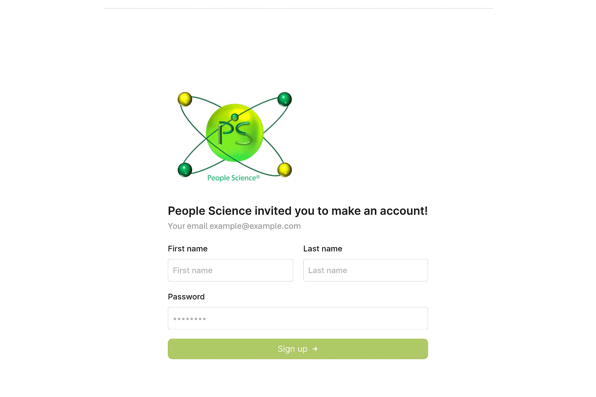Click the top-left yellow orbiting ball in logo
The height and width of the screenshot is (397, 596).
point(185,99)
